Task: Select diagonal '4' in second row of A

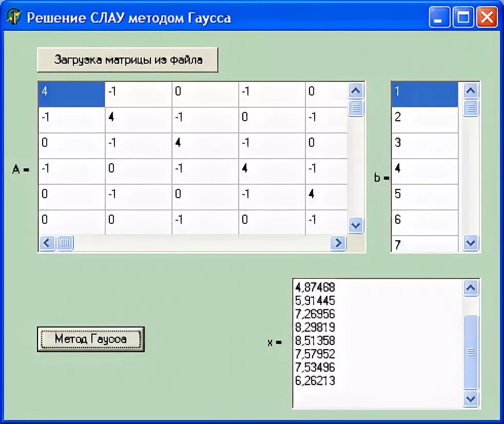Action: click(138, 120)
